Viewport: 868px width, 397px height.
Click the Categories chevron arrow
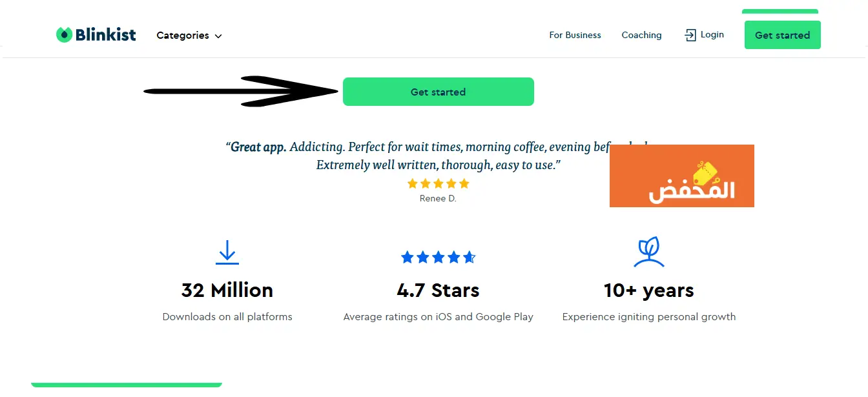[218, 36]
